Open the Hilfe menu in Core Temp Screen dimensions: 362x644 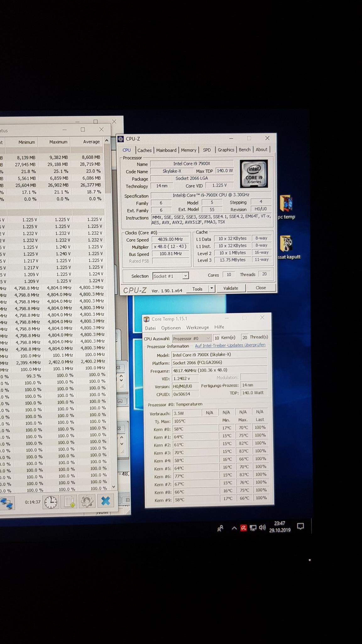[219, 327]
